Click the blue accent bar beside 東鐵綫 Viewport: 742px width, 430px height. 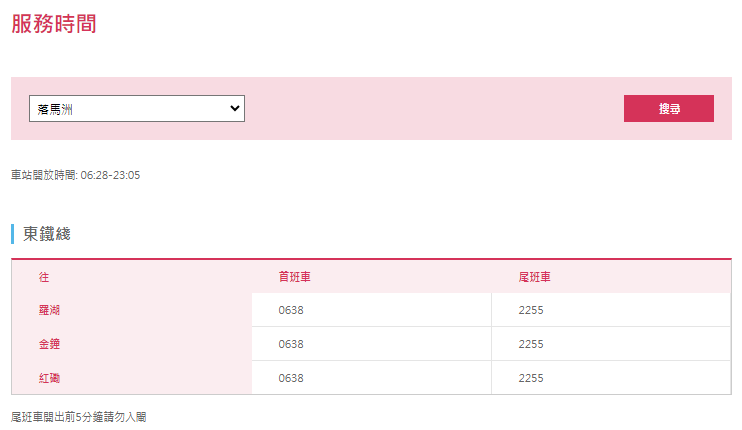click(12, 234)
